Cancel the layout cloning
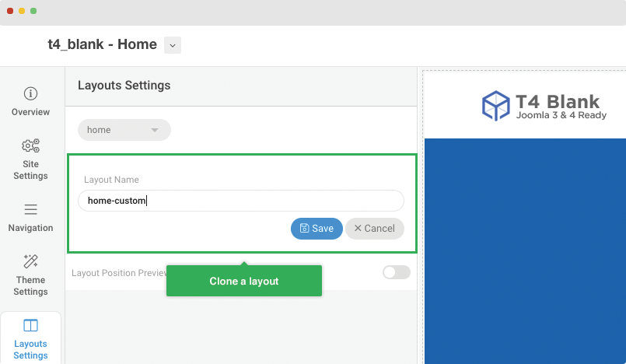This screenshot has width=626, height=364. (x=375, y=229)
